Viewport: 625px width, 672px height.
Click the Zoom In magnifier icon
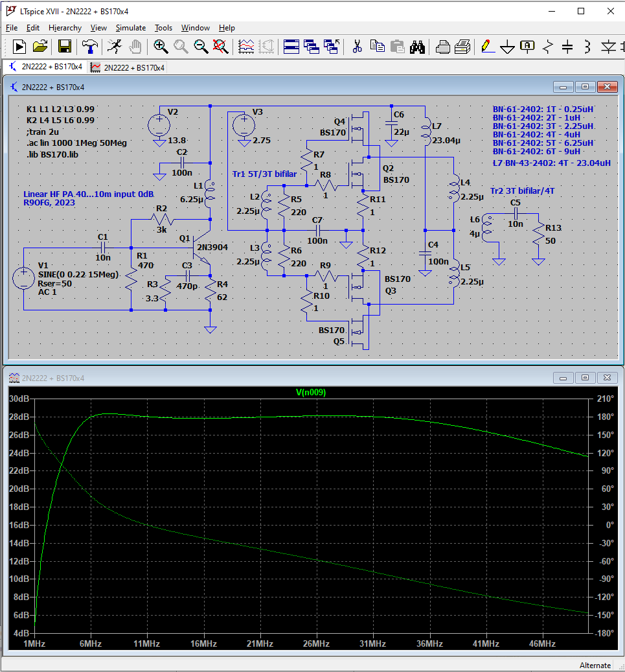[x=161, y=47]
